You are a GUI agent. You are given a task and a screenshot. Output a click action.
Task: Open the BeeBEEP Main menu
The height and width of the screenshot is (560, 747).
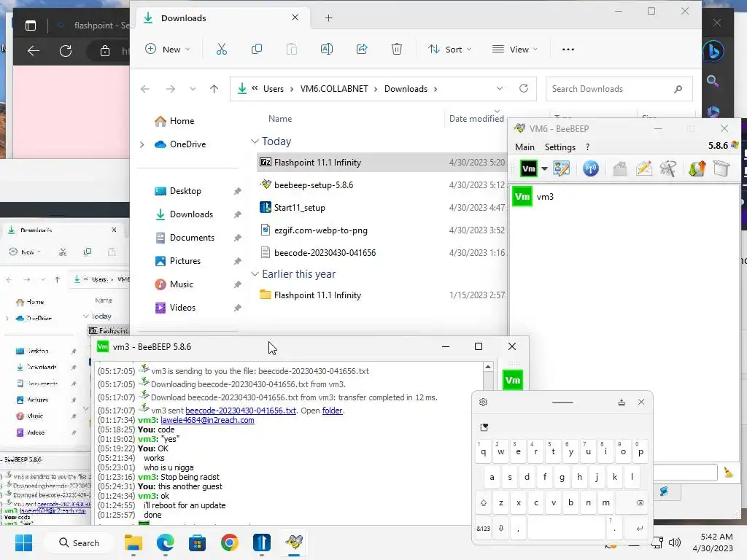coord(525,147)
